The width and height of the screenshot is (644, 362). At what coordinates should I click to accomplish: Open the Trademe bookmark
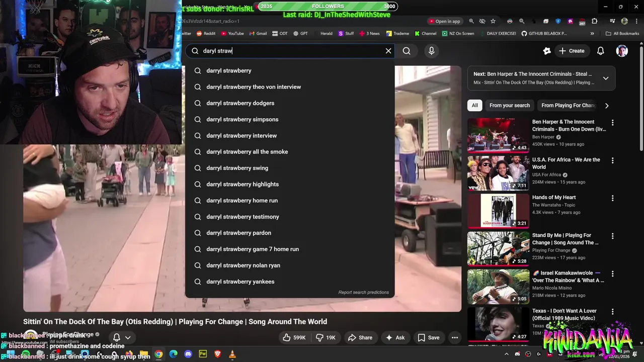[397, 34]
